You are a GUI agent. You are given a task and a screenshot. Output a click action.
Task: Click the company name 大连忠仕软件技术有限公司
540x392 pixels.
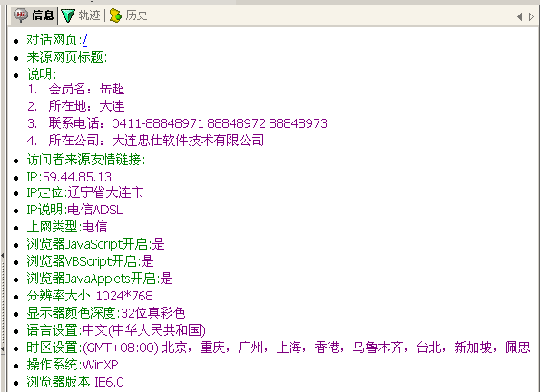coord(188,141)
